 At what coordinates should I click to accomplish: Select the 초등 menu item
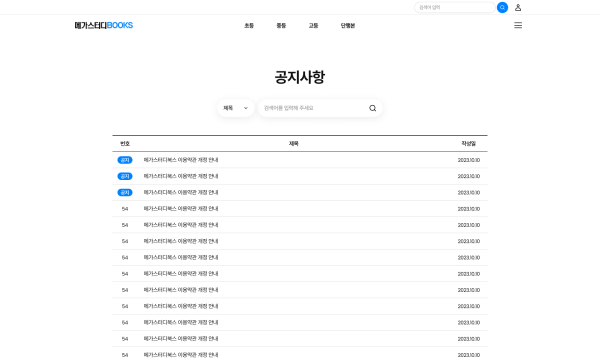tap(249, 26)
